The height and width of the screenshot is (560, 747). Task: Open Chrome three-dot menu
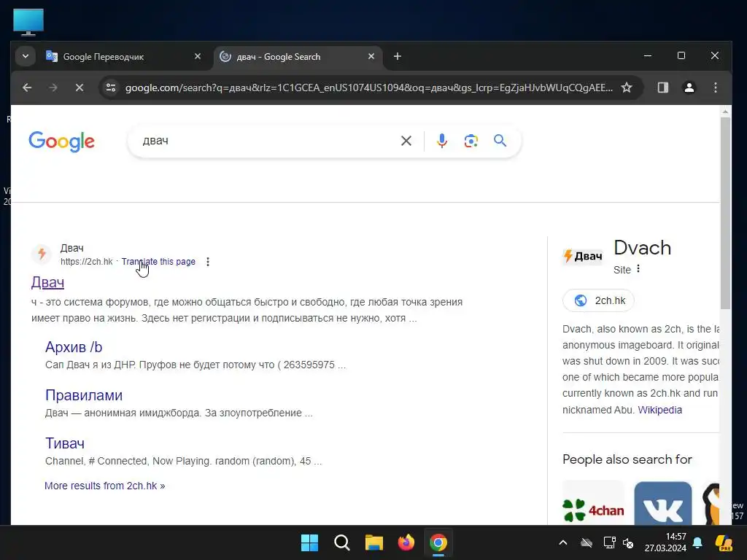(x=715, y=87)
